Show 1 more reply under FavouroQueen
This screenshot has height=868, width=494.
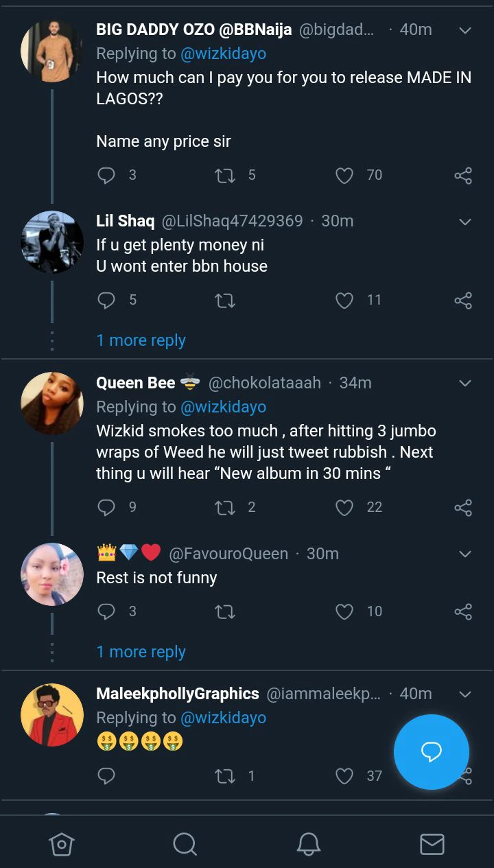pyautogui.click(x=141, y=652)
